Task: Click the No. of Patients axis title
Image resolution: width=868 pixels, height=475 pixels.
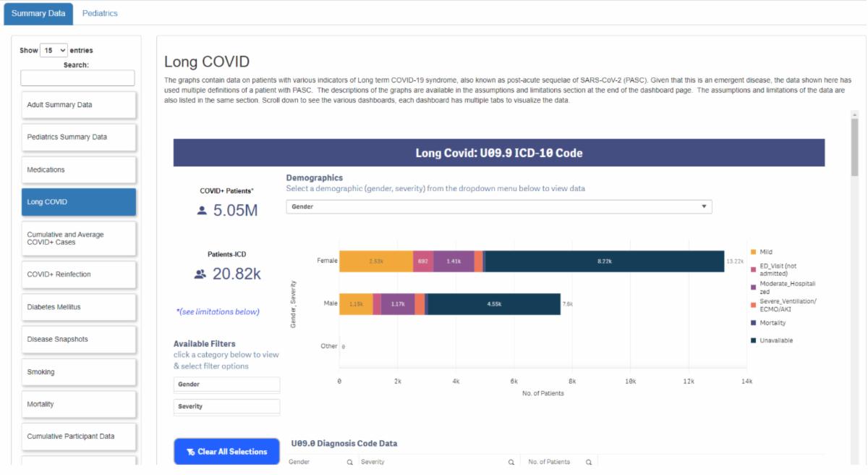Action: (x=543, y=393)
